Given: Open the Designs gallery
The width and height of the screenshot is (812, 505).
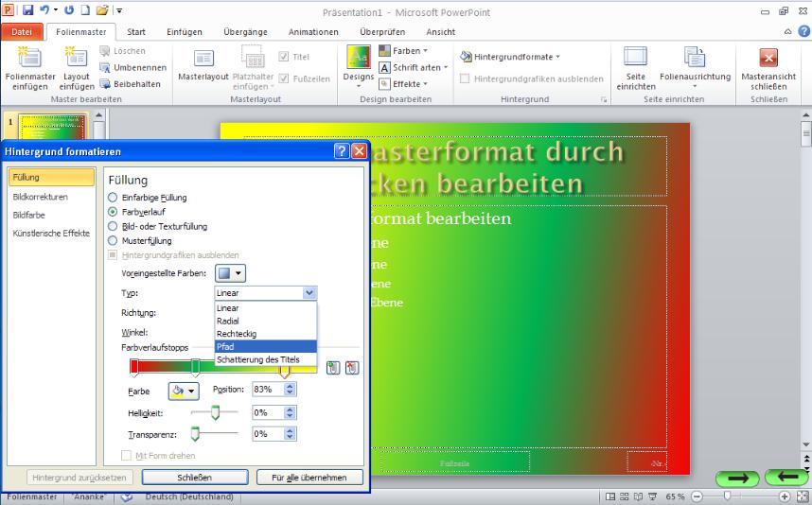Looking at the screenshot, I should (358, 59).
